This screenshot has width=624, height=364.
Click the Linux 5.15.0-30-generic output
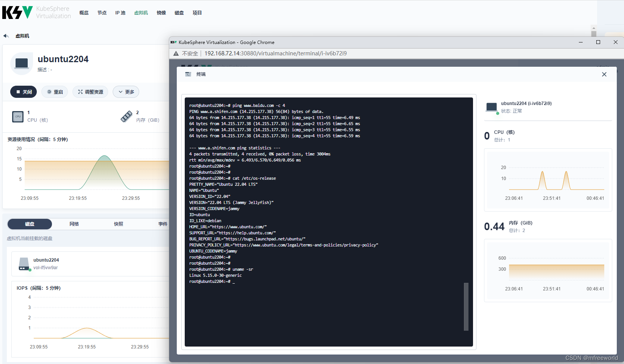pyautogui.click(x=215, y=275)
